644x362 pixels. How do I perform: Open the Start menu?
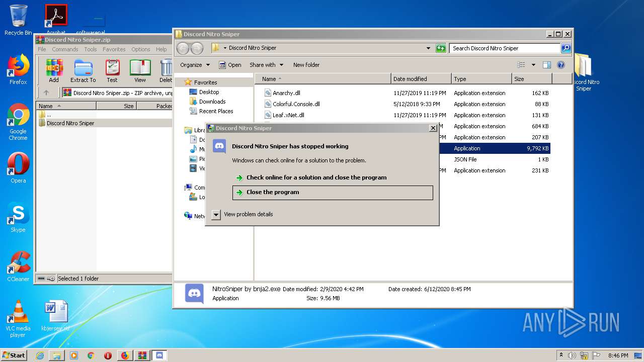coord(14,355)
